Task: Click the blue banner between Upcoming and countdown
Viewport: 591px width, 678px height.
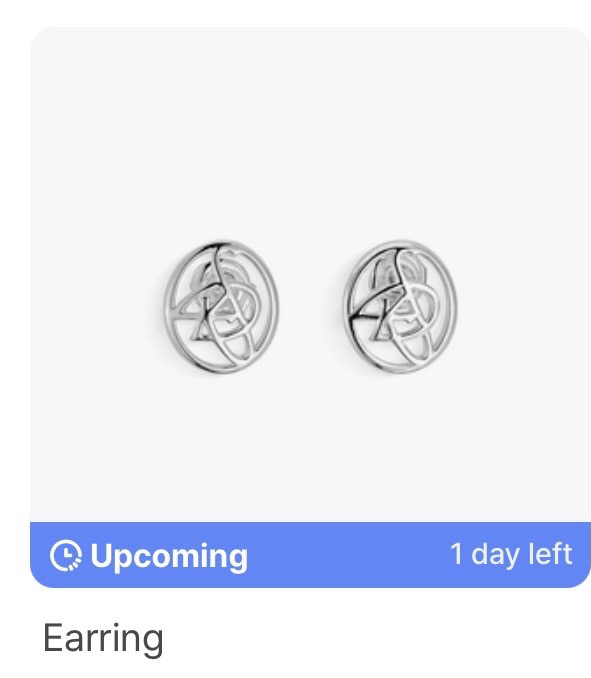Action: pyautogui.click(x=348, y=555)
